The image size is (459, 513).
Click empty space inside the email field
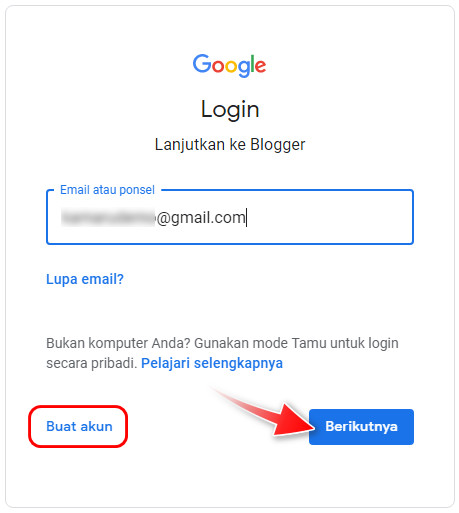point(330,217)
